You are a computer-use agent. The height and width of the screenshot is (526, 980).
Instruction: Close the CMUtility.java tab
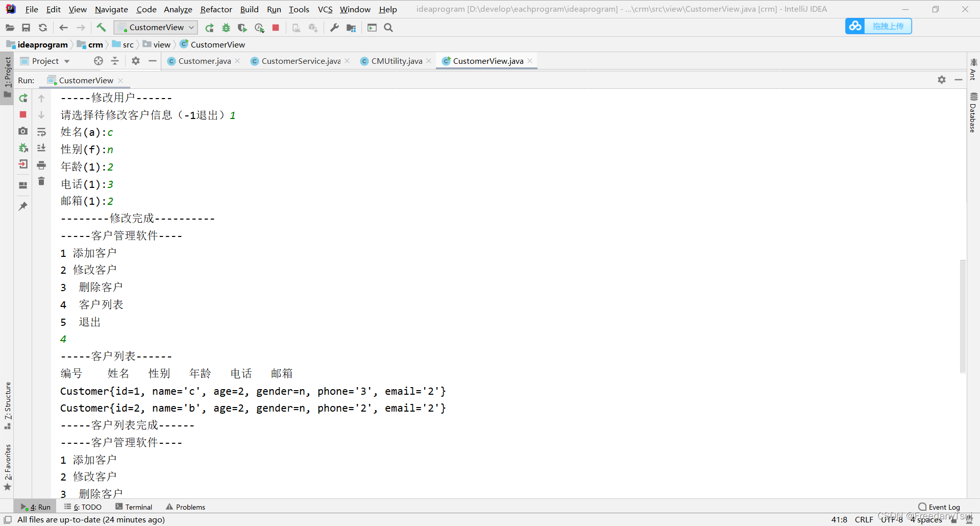[x=429, y=61]
